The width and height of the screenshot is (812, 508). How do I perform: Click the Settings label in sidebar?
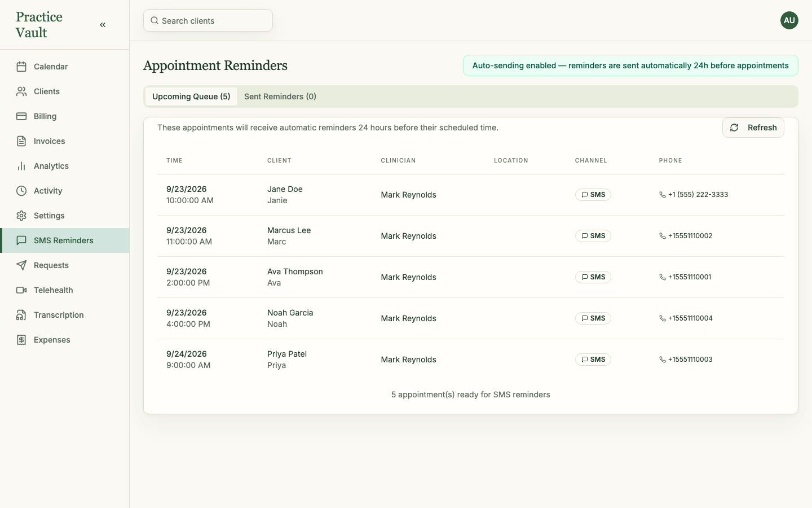[x=49, y=216]
